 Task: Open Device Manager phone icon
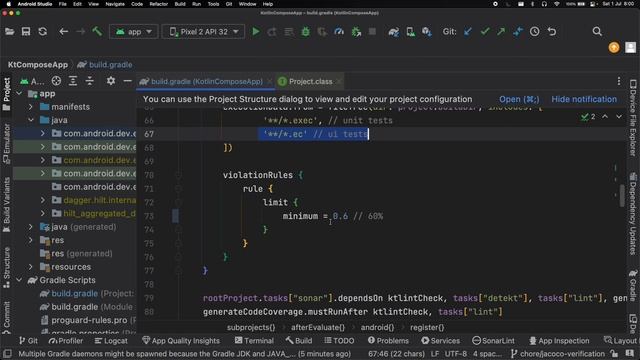click(410, 31)
